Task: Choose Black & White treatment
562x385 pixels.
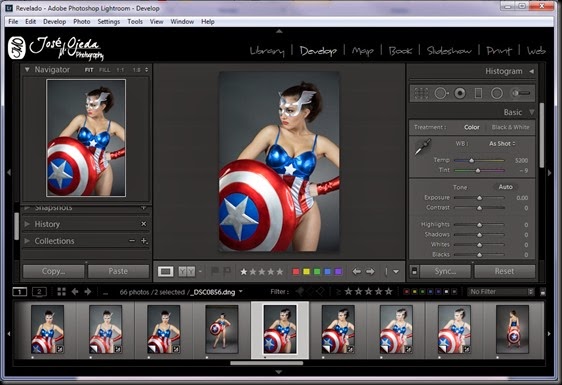Action: pos(510,127)
